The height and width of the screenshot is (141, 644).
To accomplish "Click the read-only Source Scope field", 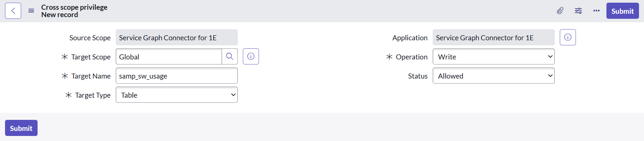I will pos(176,38).
